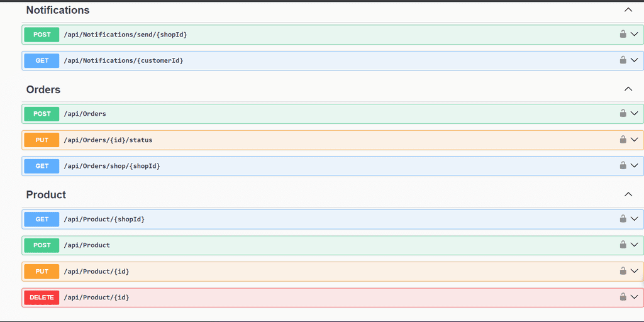Screen dimensions: 644x322
Task: Click the green POST badge for Notifications send
Action: pos(42,35)
